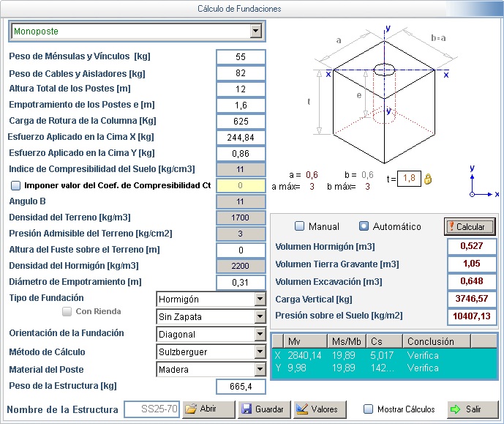Viewport: 504px width, 424px height.
Task: Click the Ms/Mb column header
Action: pos(347,341)
